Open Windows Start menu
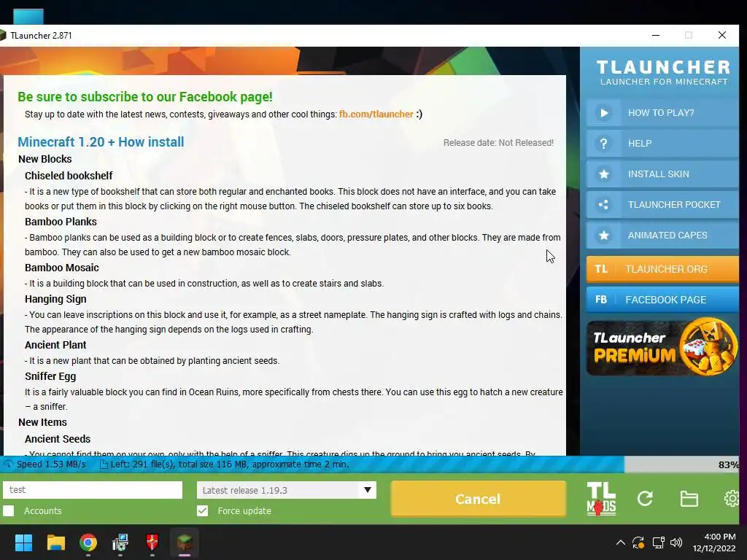Screen dimensions: 747x560 click(x=23, y=542)
